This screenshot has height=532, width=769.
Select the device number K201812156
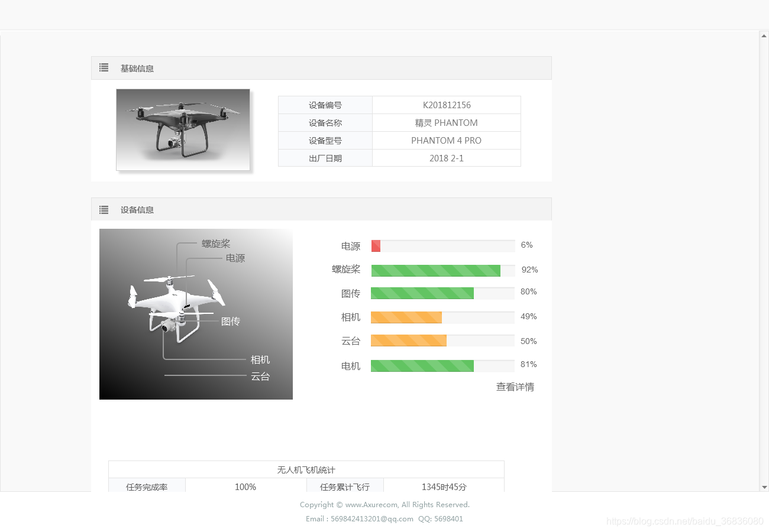(x=447, y=105)
